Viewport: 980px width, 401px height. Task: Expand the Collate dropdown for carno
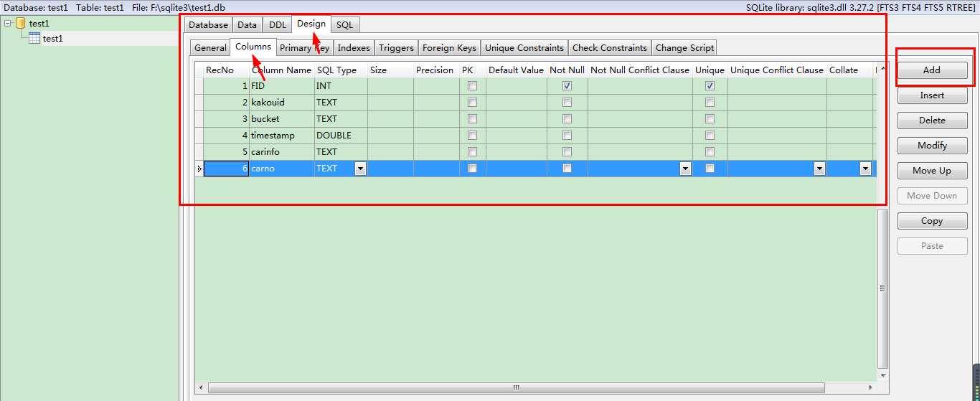pyautogui.click(x=865, y=169)
